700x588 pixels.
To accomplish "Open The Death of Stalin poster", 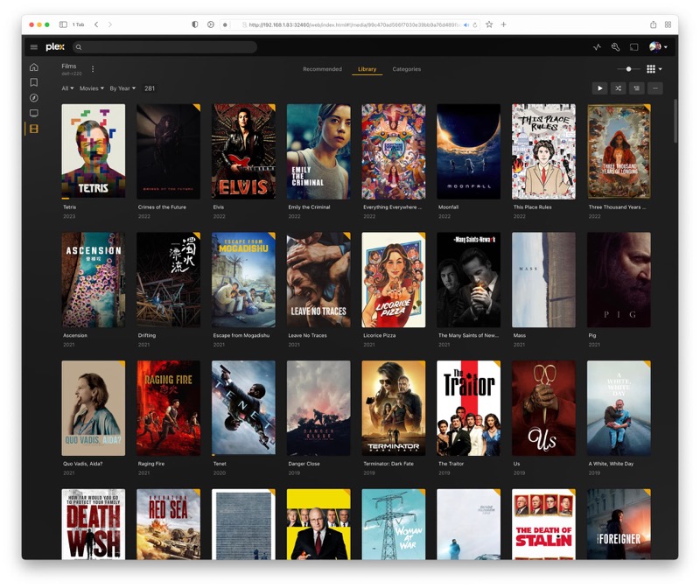I will pos(543,524).
